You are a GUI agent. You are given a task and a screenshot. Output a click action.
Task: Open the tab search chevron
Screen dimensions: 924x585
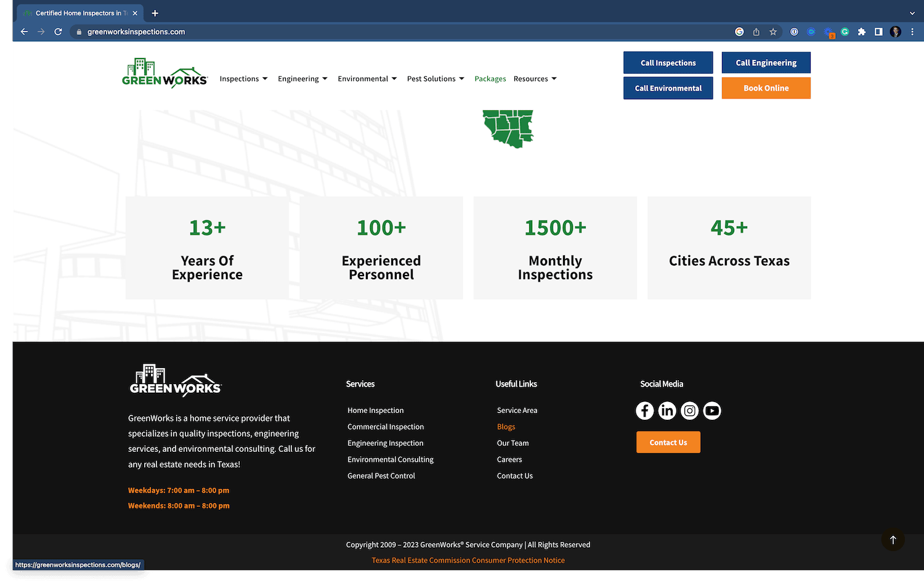click(x=912, y=13)
